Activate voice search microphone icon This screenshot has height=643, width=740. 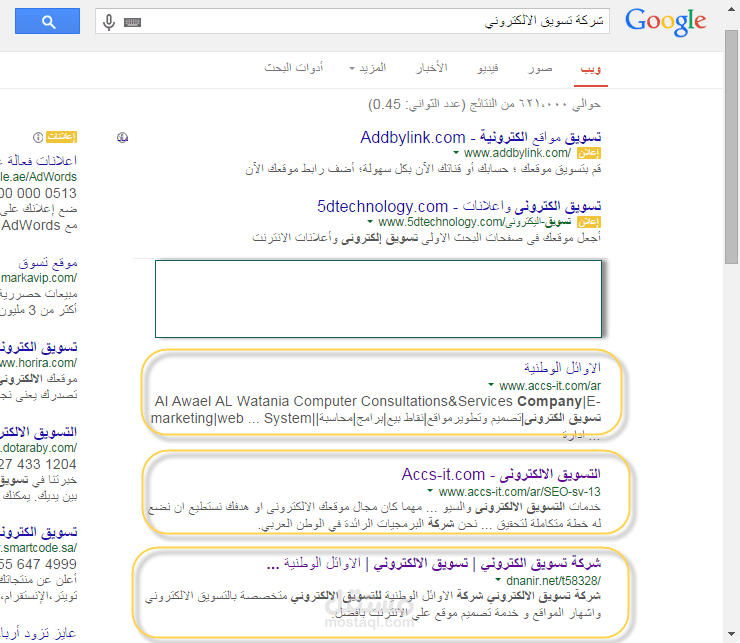[x=109, y=22]
